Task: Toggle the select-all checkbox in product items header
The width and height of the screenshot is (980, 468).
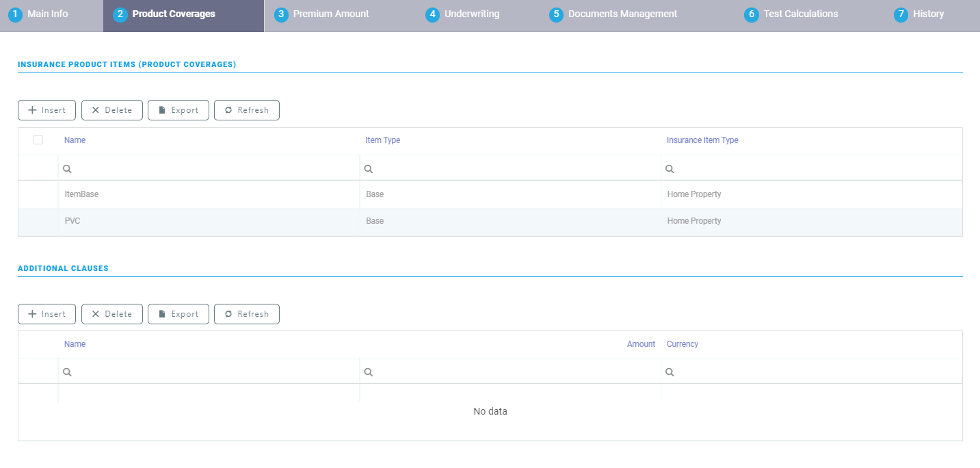Action: point(38,140)
